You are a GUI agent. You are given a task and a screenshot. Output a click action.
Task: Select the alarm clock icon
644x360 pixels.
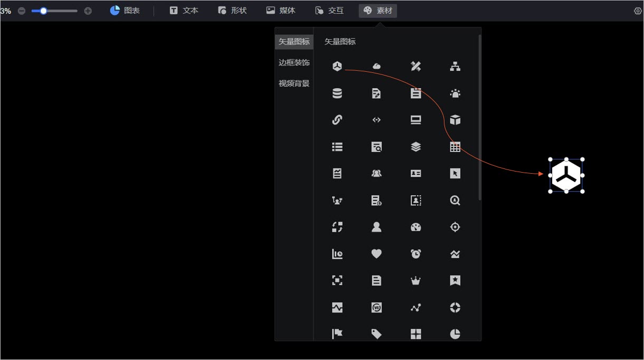(416, 254)
